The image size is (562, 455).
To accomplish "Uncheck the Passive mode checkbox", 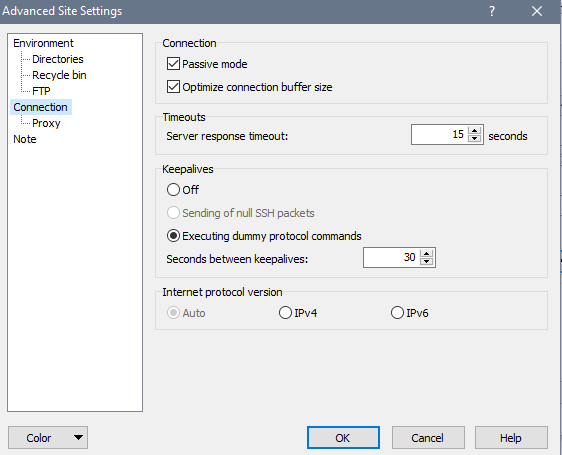I will pos(173,64).
